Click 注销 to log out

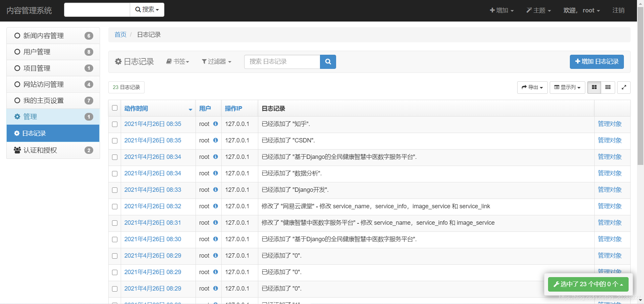click(618, 10)
